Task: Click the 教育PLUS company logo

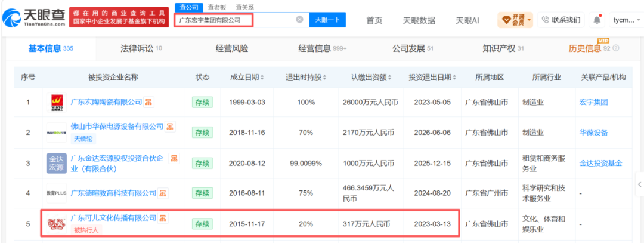Action: [x=56, y=193]
